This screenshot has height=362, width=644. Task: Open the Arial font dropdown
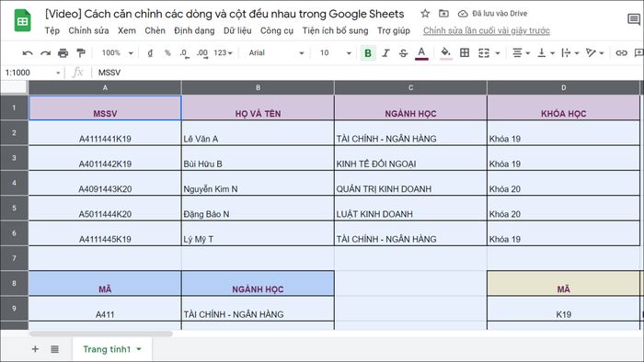276,53
